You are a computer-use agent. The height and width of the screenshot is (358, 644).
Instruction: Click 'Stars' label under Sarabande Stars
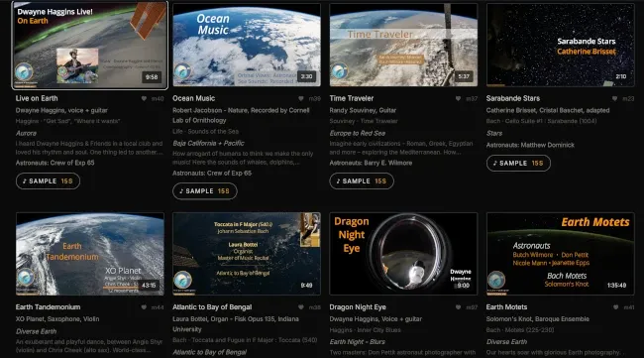(x=494, y=133)
